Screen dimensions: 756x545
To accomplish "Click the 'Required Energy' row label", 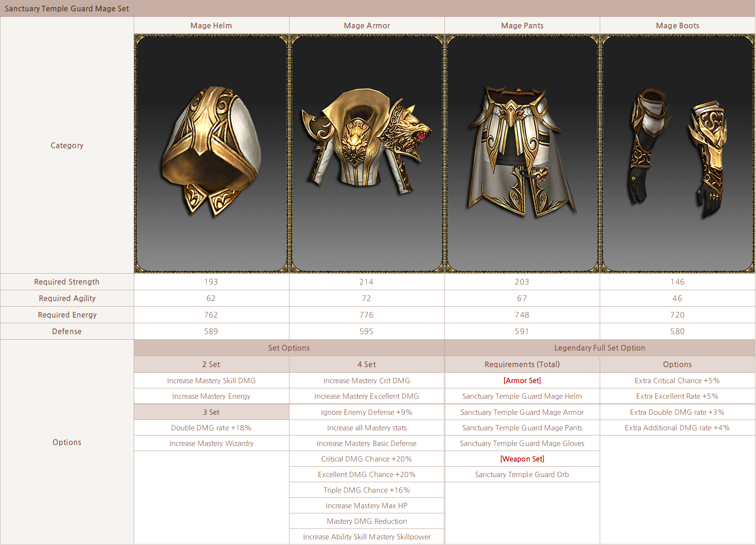I will click(x=67, y=315).
